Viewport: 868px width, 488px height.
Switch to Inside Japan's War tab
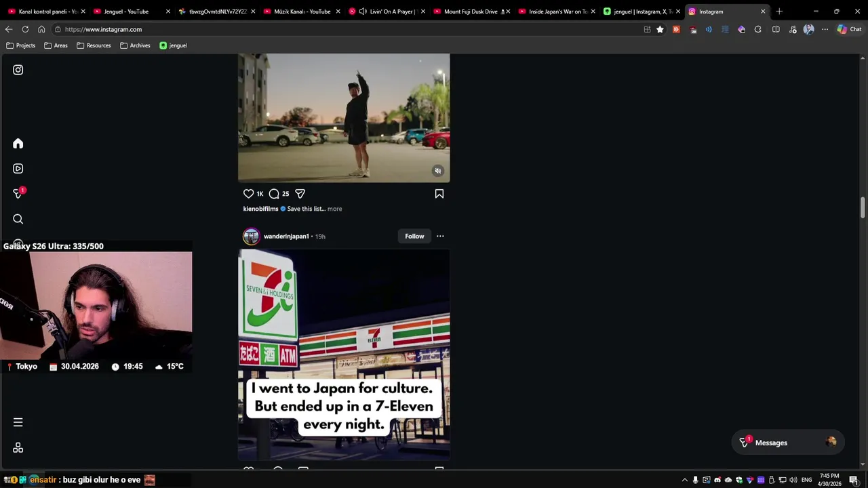557,12
